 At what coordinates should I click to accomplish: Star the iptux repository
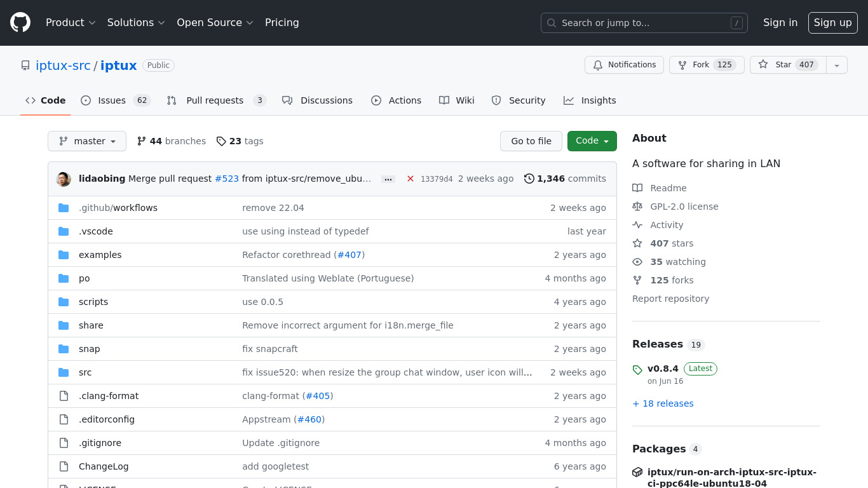[x=788, y=65]
